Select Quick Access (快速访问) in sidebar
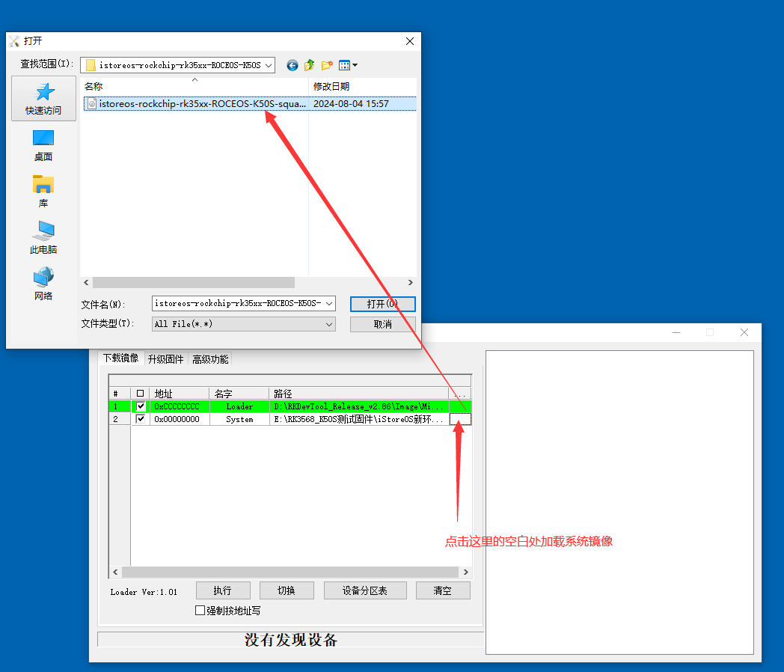The height and width of the screenshot is (672, 784). tap(43, 98)
